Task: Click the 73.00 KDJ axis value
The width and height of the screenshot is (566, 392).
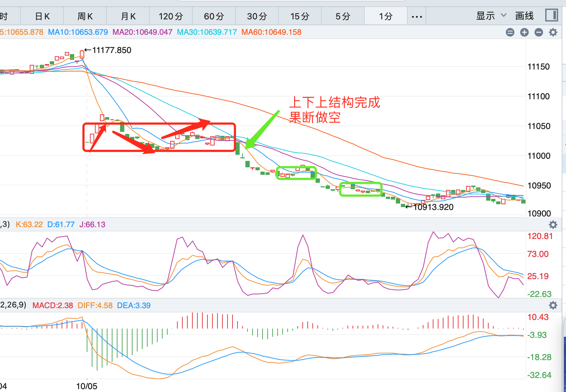Action: pyautogui.click(x=538, y=254)
